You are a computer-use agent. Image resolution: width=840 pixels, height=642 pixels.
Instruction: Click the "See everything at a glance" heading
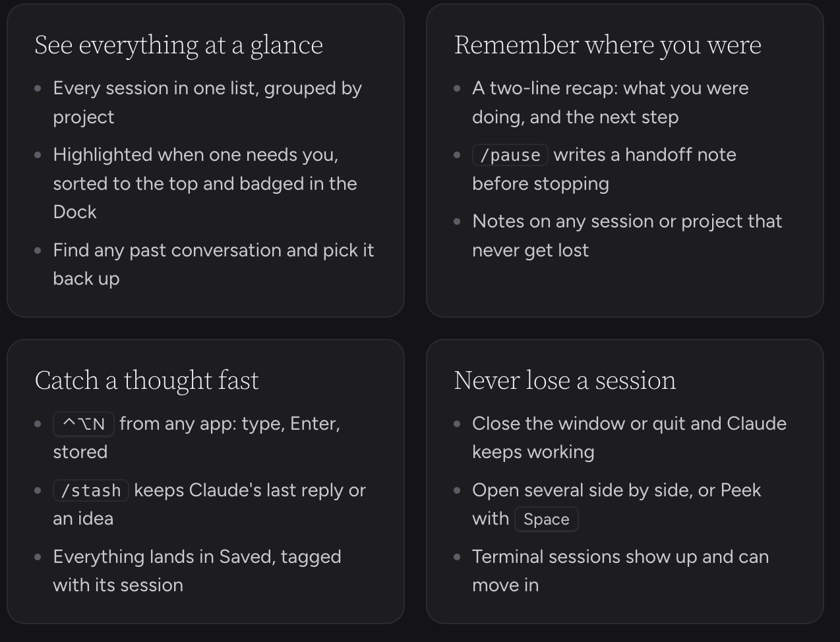(179, 45)
